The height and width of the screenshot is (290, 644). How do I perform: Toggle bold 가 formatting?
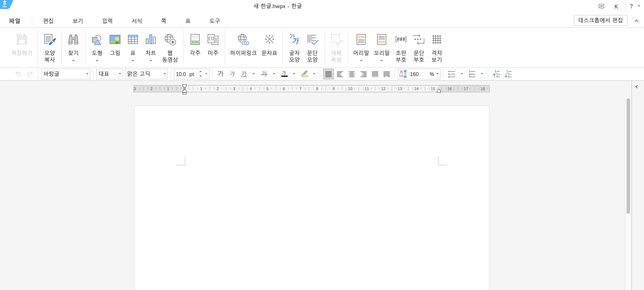(220, 74)
